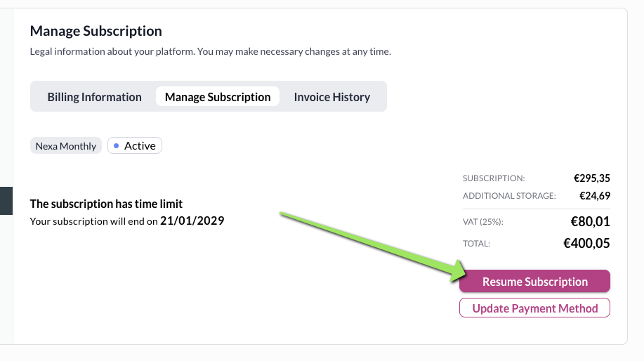Click the Nexa Monthly plan badge
Screen dimensions: 644x361
click(66, 146)
